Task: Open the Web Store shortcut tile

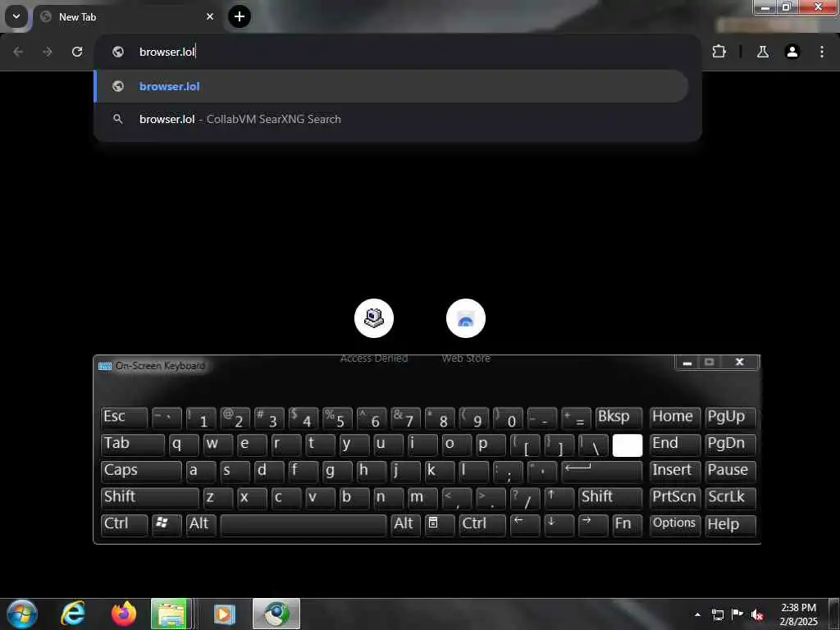Action: pos(466,331)
